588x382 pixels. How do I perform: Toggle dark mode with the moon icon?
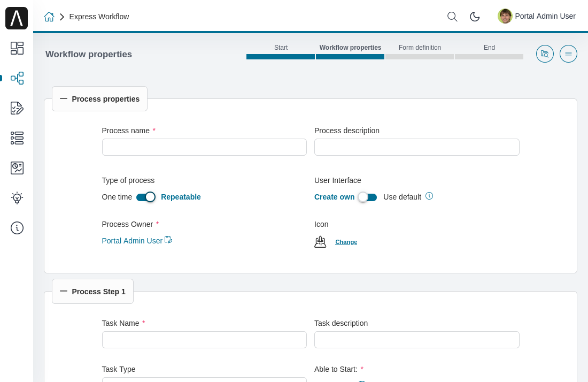click(475, 17)
